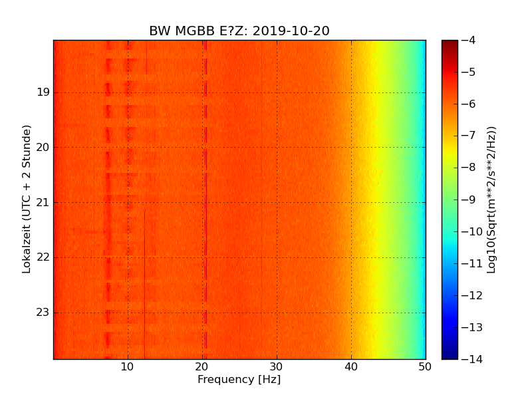Click the y-axis tick label 20

point(43,147)
